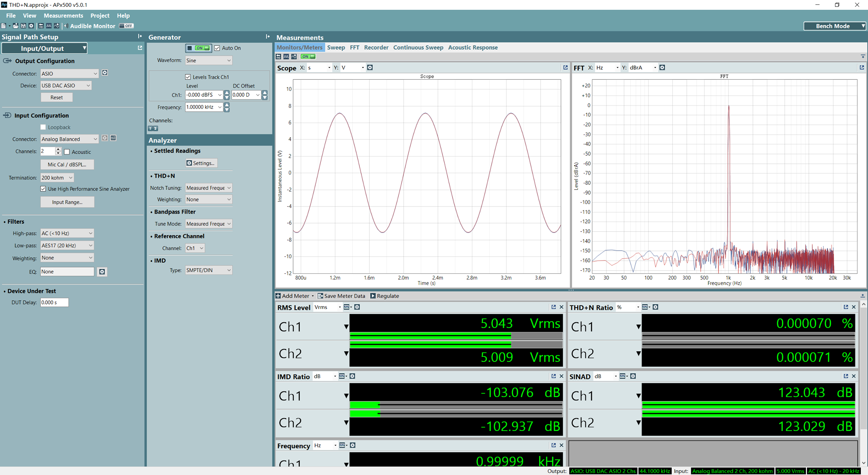Open the Low-pass AES17 dropdown
This screenshot has height=475, width=868.
[x=67, y=245]
